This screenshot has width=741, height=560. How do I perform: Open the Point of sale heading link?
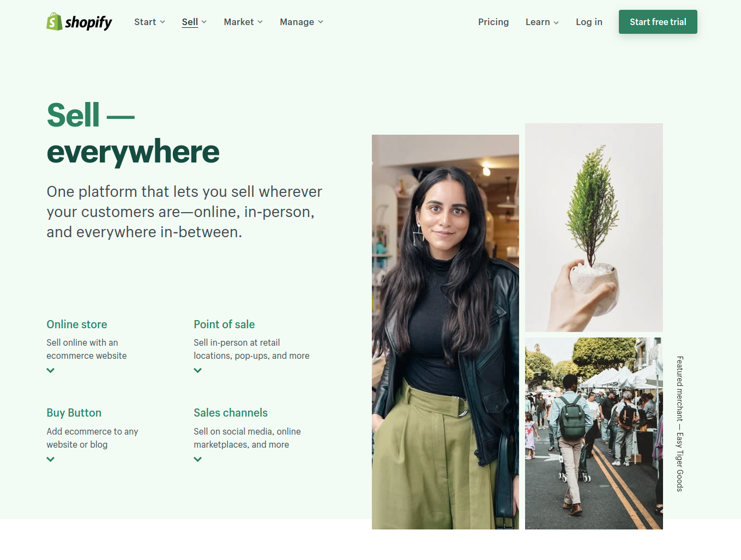[x=224, y=324]
